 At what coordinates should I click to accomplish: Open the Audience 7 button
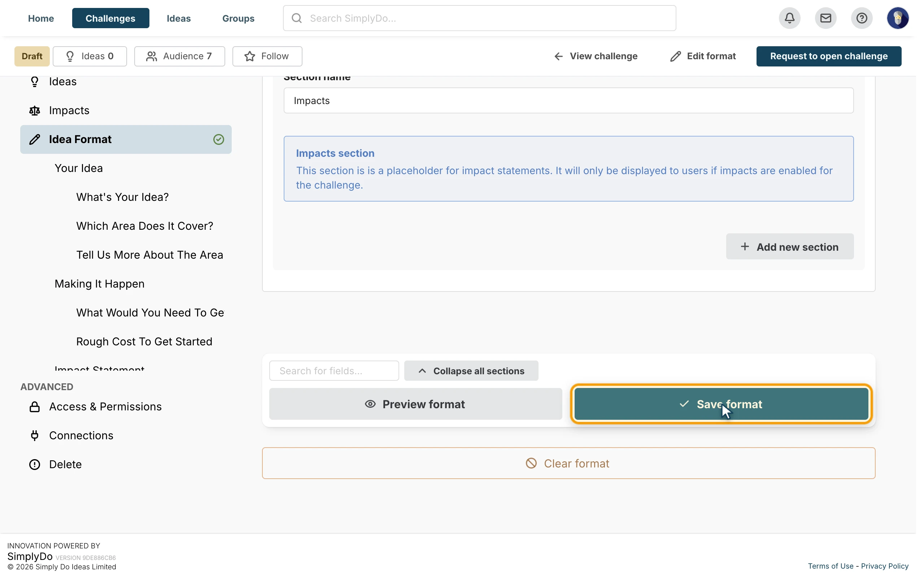179,56
